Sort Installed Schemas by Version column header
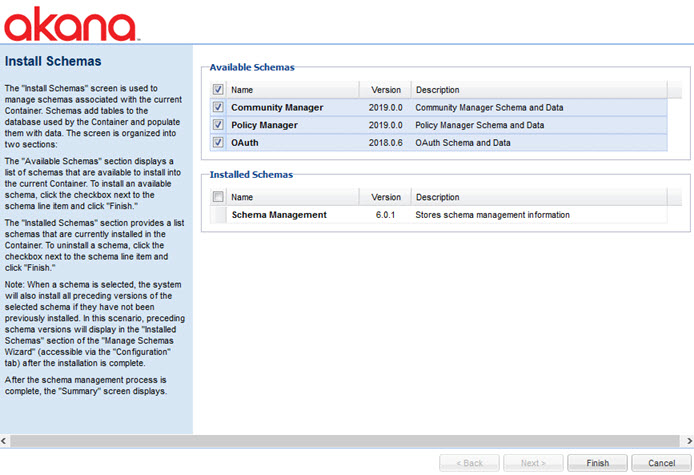Image resolution: width=694 pixels, height=475 pixels. pos(386,197)
